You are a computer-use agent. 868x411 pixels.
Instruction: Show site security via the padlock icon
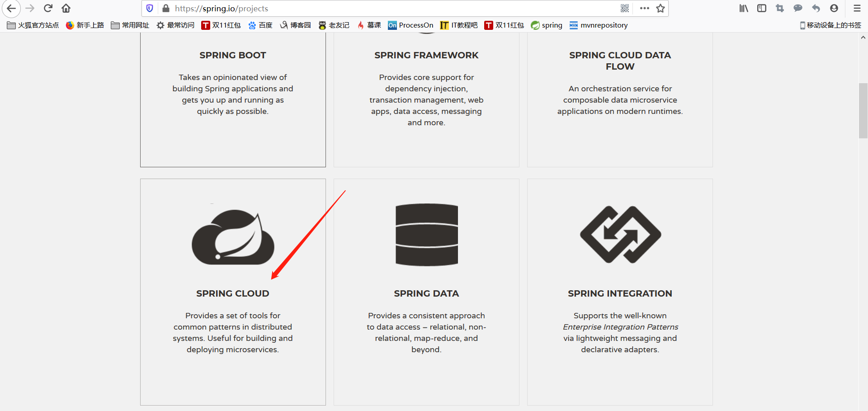click(166, 8)
